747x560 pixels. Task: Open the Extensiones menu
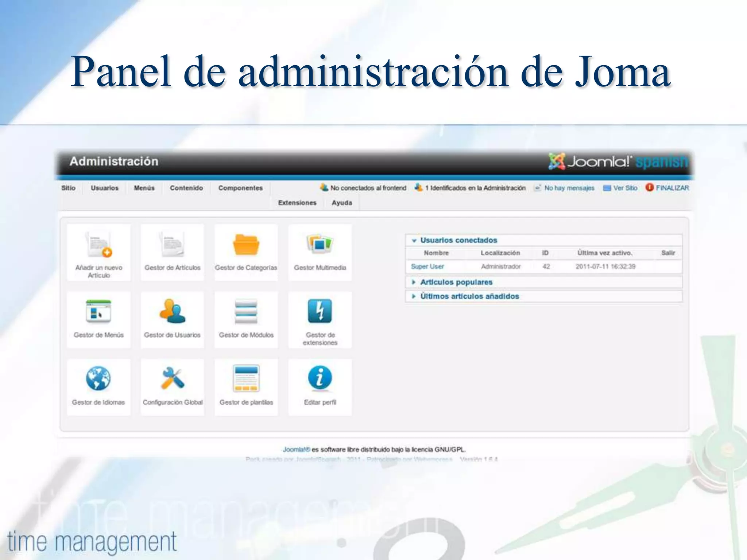[x=297, y=203]
